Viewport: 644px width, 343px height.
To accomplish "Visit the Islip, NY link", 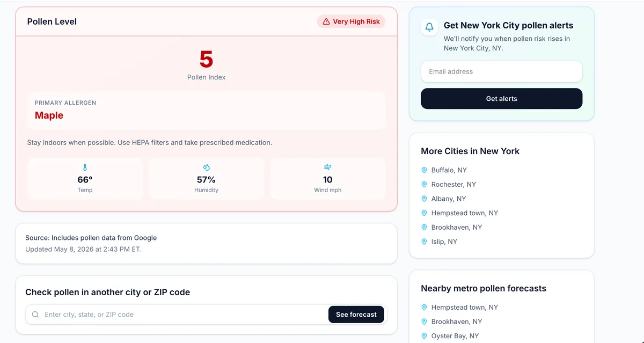I will pyautogui.click(x=444, y=242).
